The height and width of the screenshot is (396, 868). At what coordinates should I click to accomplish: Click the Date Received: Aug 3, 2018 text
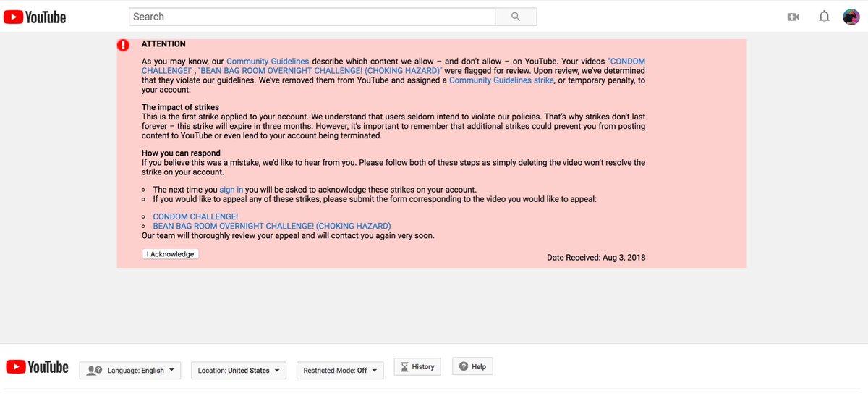[x=596, y=258]
